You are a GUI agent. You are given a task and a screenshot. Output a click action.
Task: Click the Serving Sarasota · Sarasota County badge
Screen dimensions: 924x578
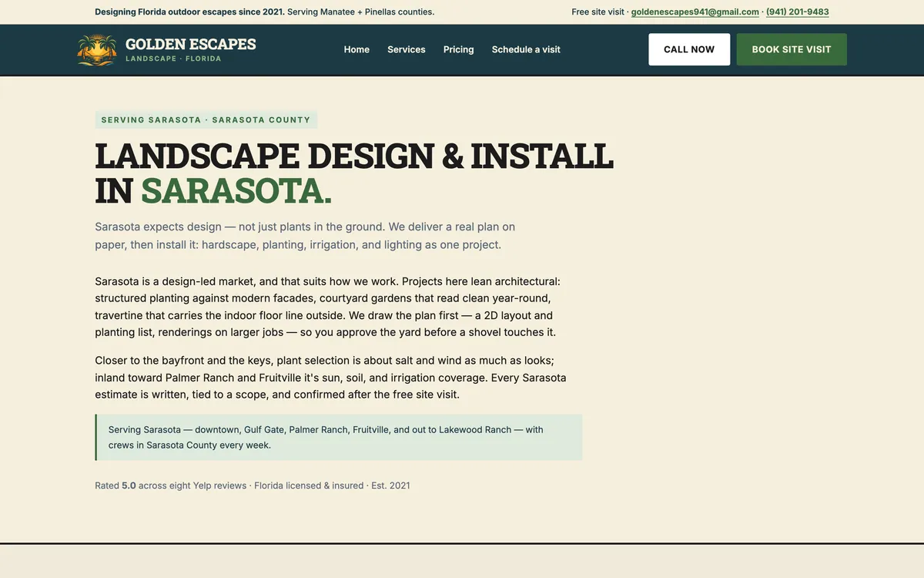tap(206, 119)
